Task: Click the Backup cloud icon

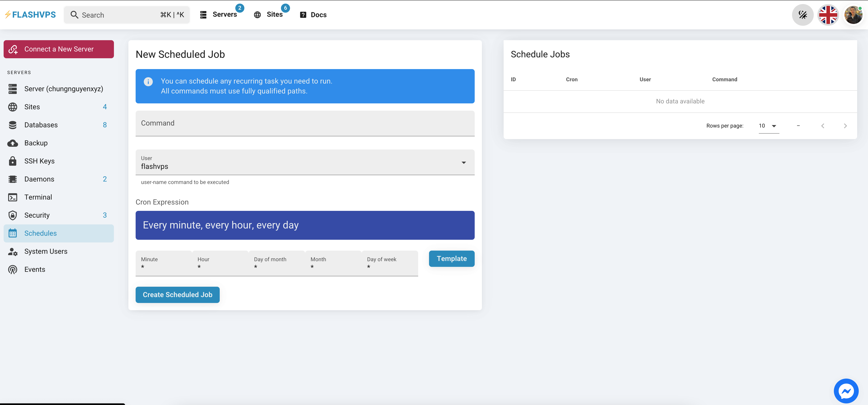Action: click(x=12, y=143)
